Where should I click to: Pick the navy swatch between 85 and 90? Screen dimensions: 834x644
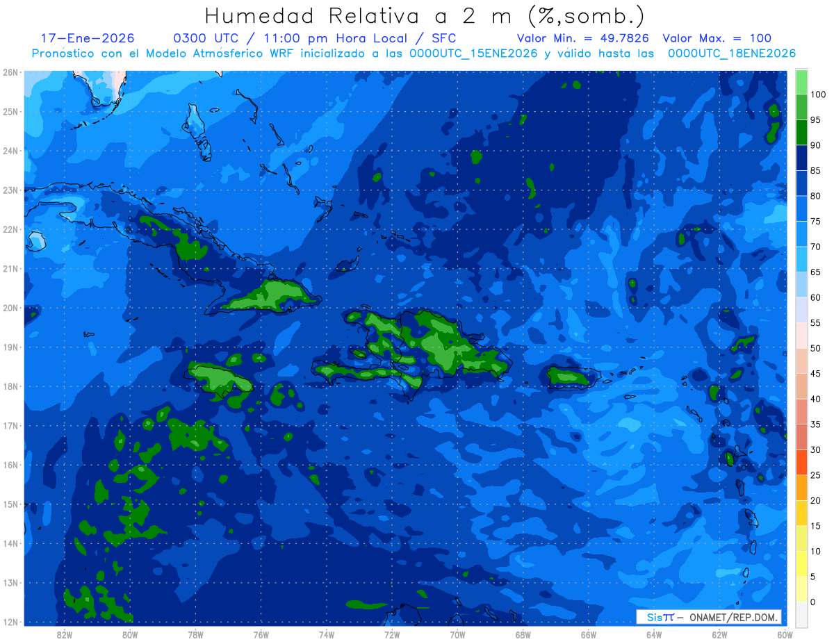click(x=801, y=158)
